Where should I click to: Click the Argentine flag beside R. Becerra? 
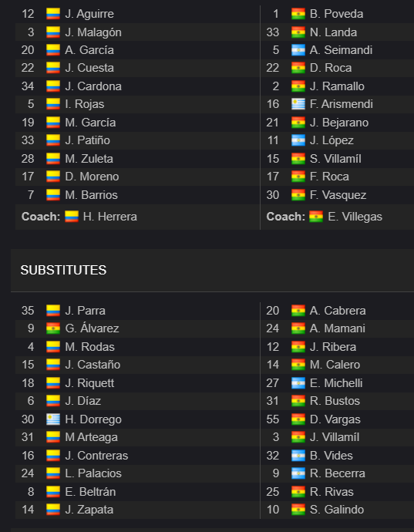click(x=298, y=473)
